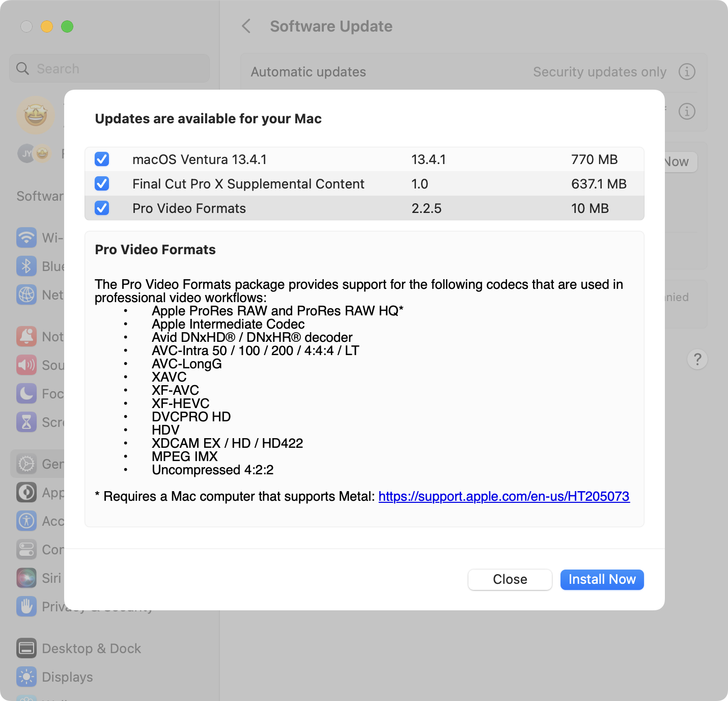
Task: Click the Install Now button
Action: (602, 580)
